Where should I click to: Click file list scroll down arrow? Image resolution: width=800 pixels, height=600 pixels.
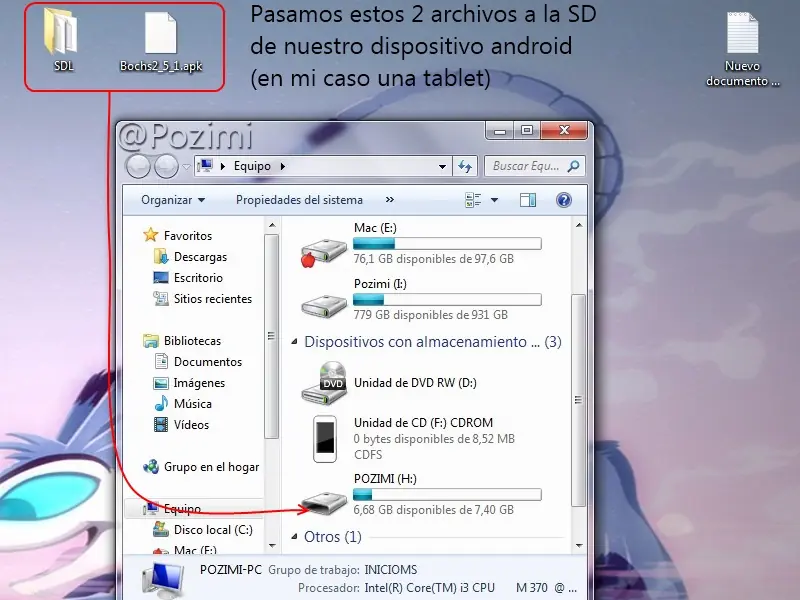579,545
